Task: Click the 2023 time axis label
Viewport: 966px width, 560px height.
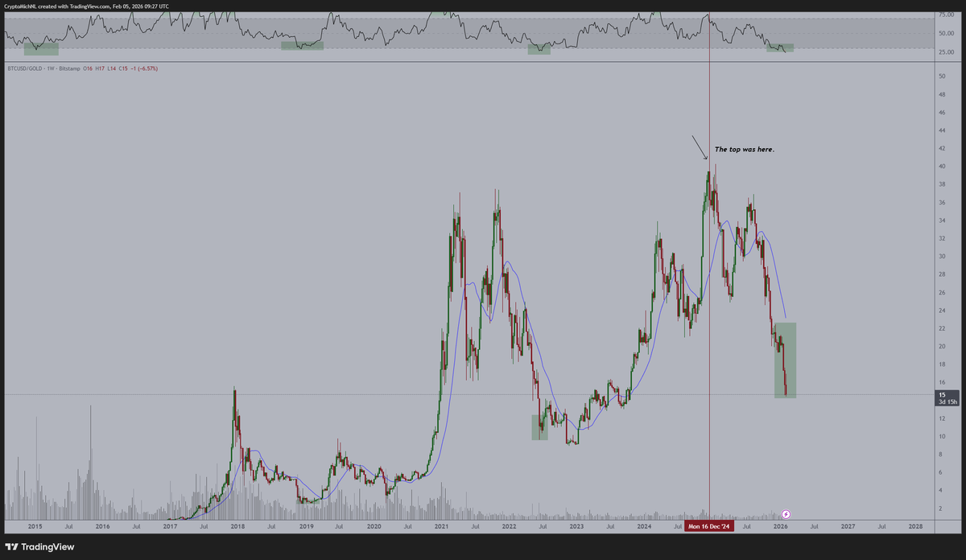Action: [576, 526]
